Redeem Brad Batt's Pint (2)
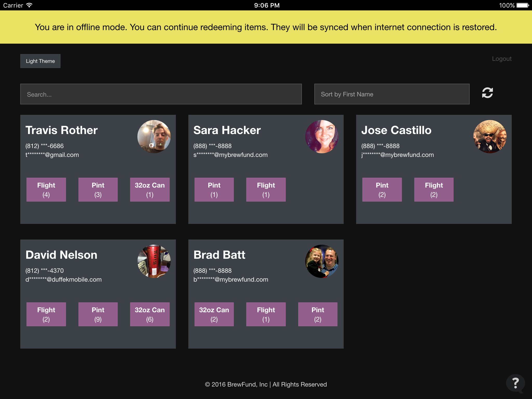This screenshot has width=532, height=399. [x=318, y=314]
